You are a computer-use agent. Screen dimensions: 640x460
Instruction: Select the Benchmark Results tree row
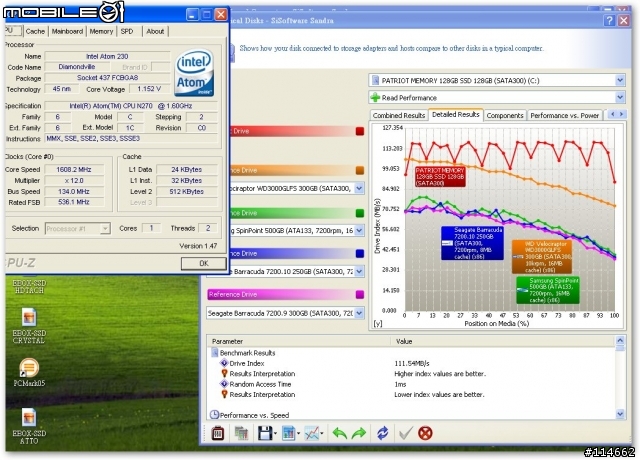click(247, 353)
